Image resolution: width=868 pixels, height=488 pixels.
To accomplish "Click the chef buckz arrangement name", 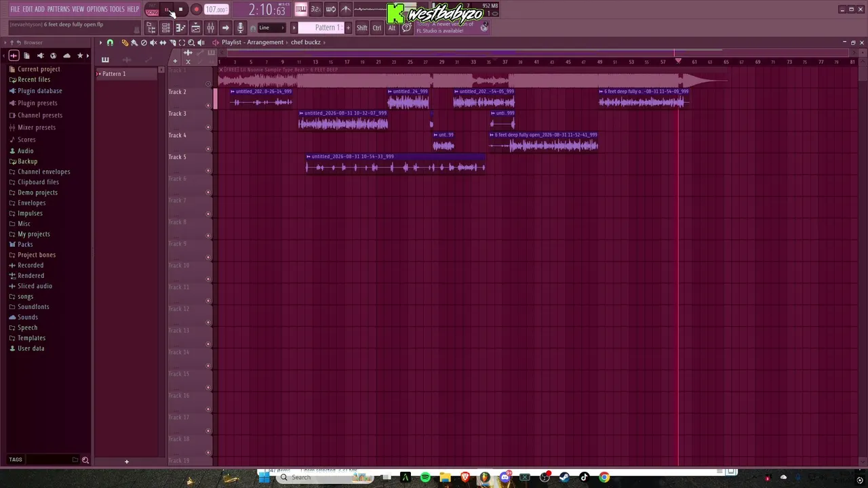I will 306,43.
